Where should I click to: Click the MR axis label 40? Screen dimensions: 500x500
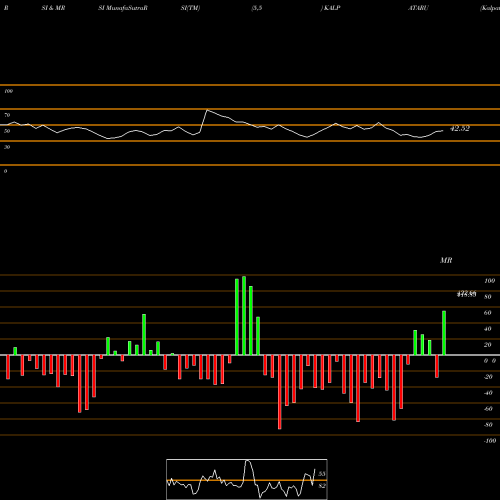coord(488,329)
